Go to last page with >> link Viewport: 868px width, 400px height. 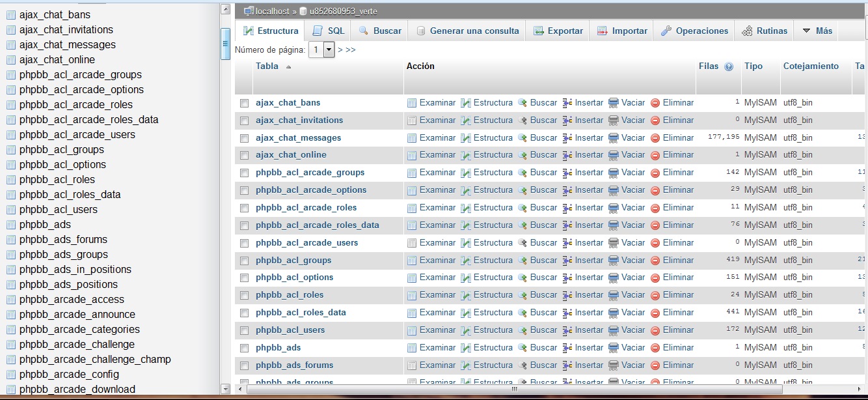point(351,50)
